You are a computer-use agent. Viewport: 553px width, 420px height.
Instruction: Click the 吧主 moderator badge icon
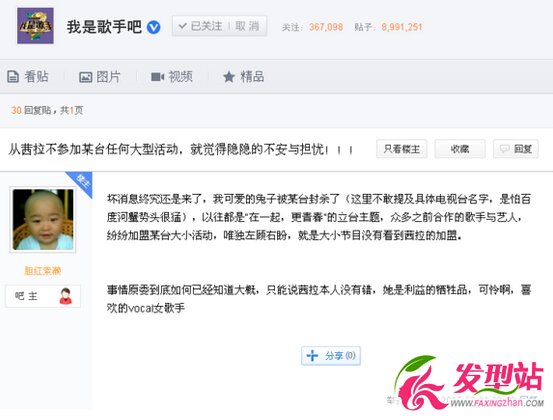(x=65, y=296)
